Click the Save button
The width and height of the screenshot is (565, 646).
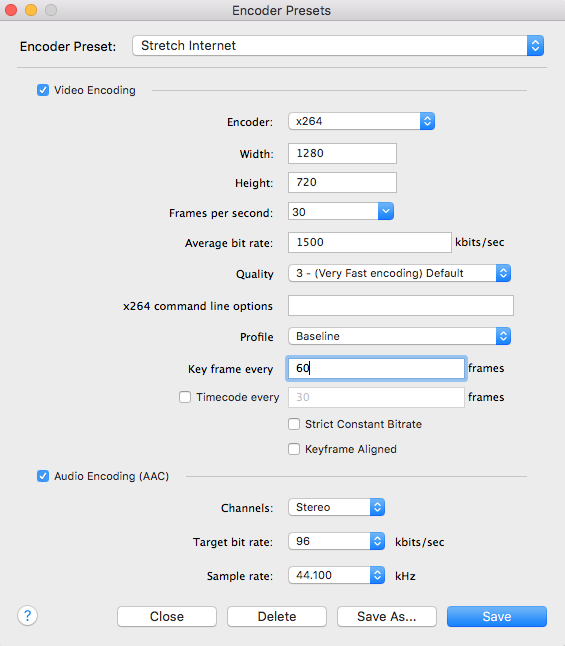[497, 616]
